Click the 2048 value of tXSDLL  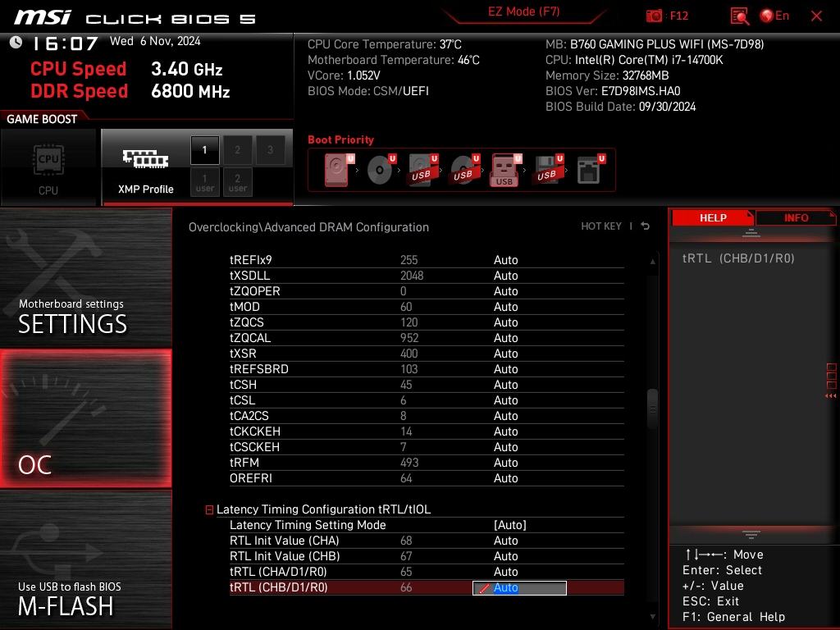coord(412,276)
